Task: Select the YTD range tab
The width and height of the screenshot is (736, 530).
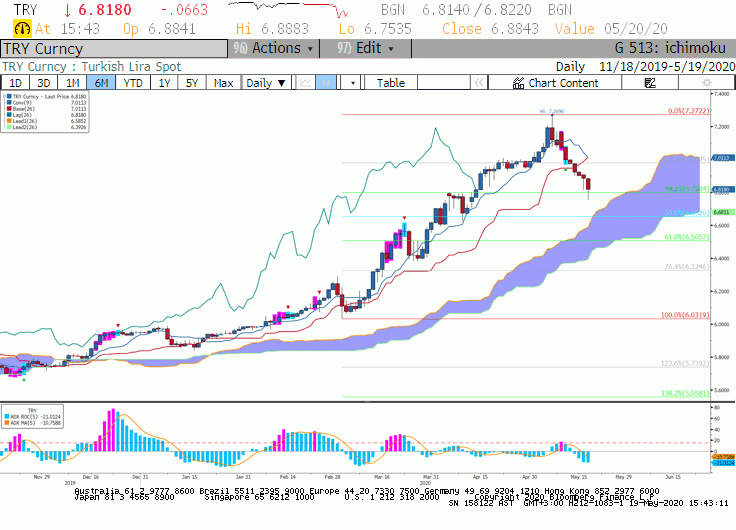Action: (133, 83)
